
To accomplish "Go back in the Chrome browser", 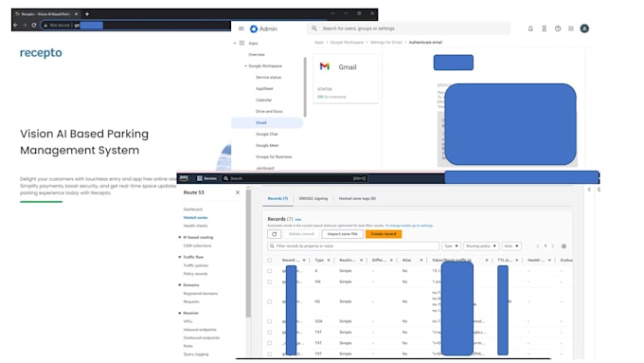I will (15, 25).
